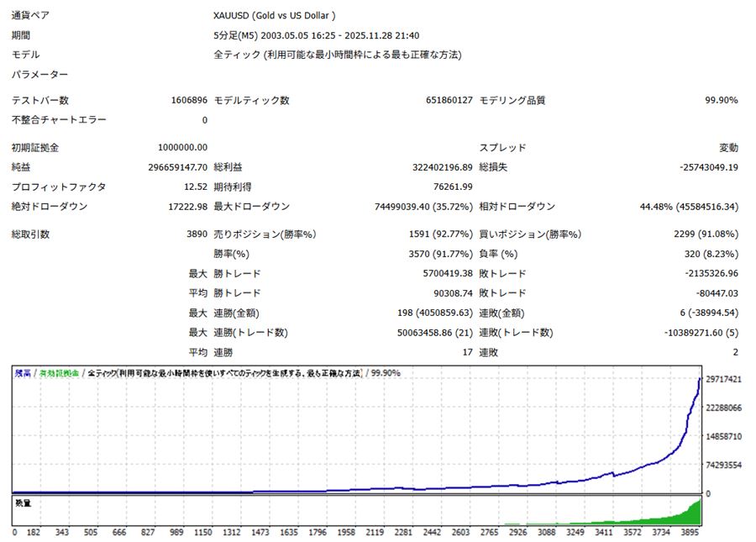Click the 純益 value 296659147.70
Screen dimensions: 756x542
click(x=178, y=167)
